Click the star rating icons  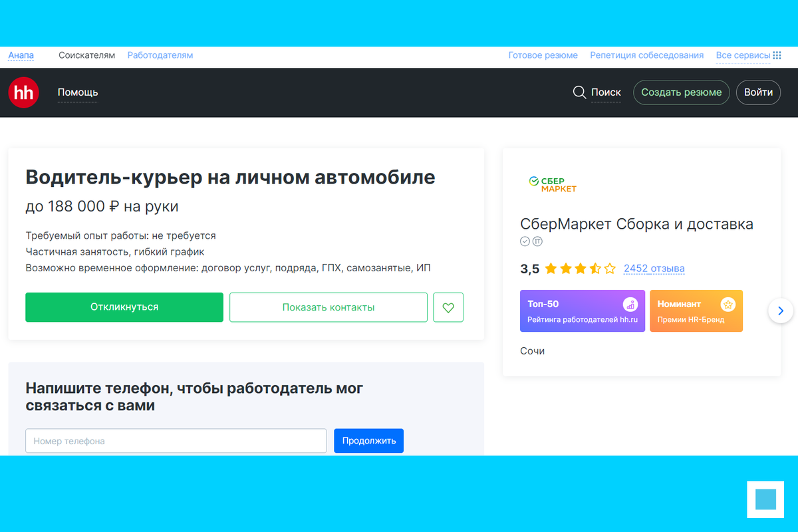tap(581, 269)
